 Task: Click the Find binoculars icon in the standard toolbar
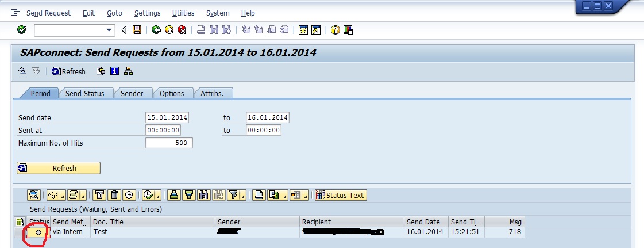[x=213, y=29]
